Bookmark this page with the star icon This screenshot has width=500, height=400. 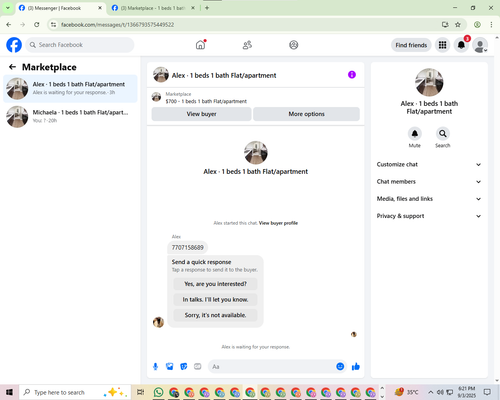(458, 24)
